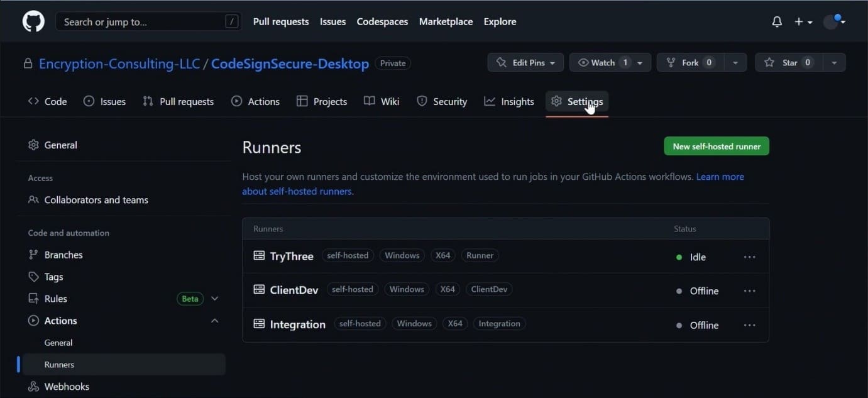Screen dimensions: 868x398
Task: Collapse the Actions section chevron
Action: [x=214, y=321]
